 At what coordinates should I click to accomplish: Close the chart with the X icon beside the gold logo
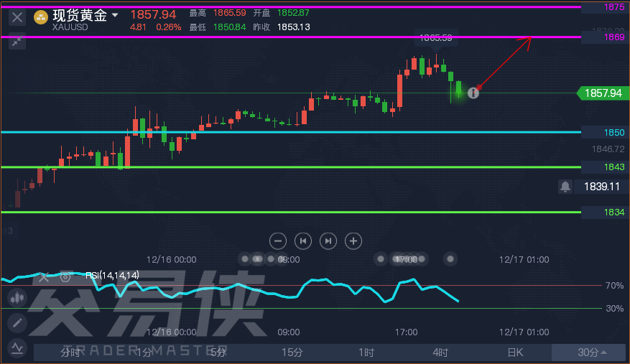pyautogui.click(x=17, y=17)
